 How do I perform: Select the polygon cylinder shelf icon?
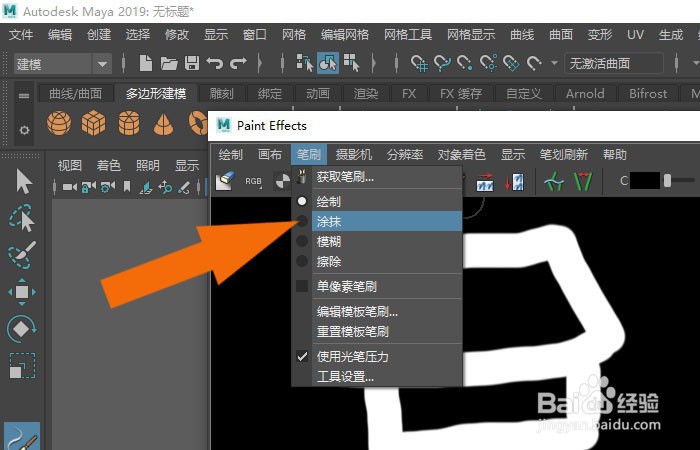click(x=129, y=123)
